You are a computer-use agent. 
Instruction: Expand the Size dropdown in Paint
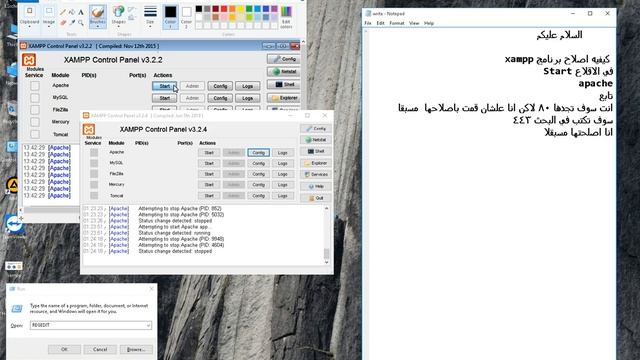[150, 27]
